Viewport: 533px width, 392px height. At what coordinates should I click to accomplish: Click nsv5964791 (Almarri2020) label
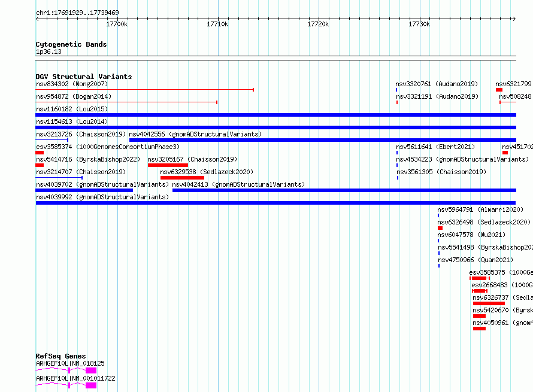tap(480, 209)
